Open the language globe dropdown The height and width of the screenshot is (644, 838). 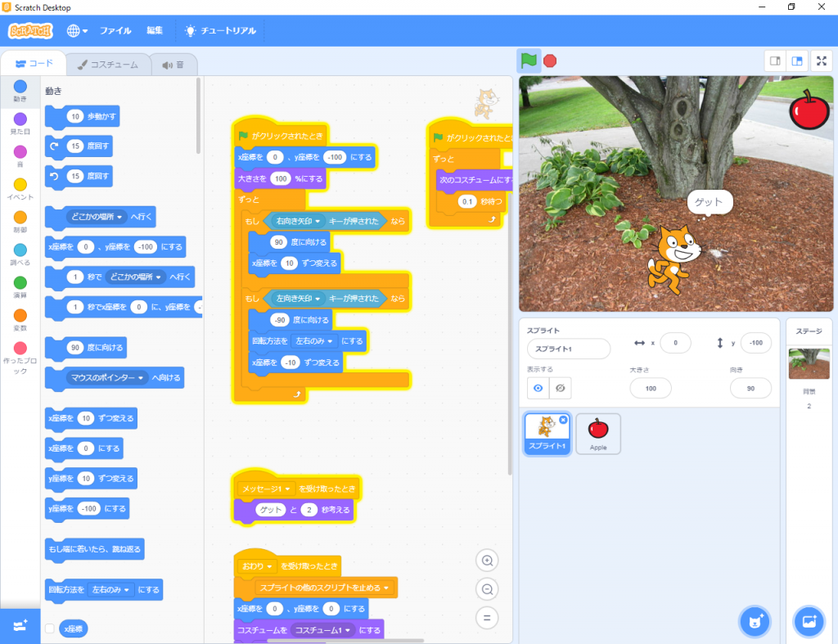[x=78, y=31]
